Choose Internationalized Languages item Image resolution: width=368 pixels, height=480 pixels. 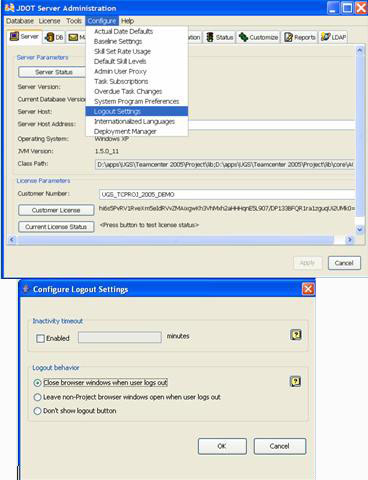coord(137,121)
